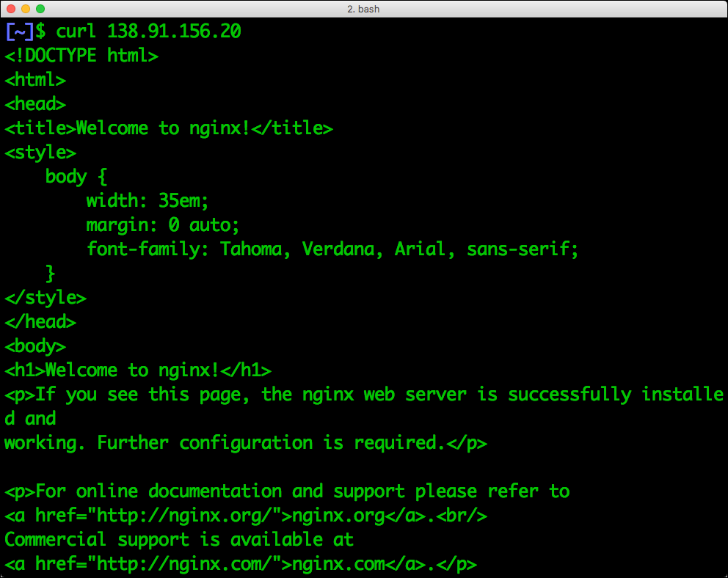Select the h1 Welcome to nginx heading

(136, 370)
